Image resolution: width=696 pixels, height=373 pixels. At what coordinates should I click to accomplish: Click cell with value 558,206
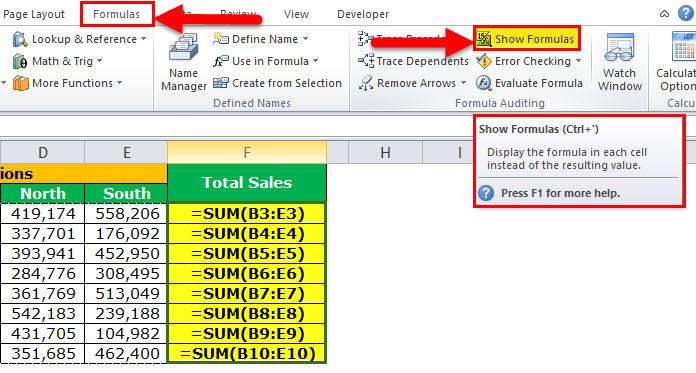click(127, 214)
